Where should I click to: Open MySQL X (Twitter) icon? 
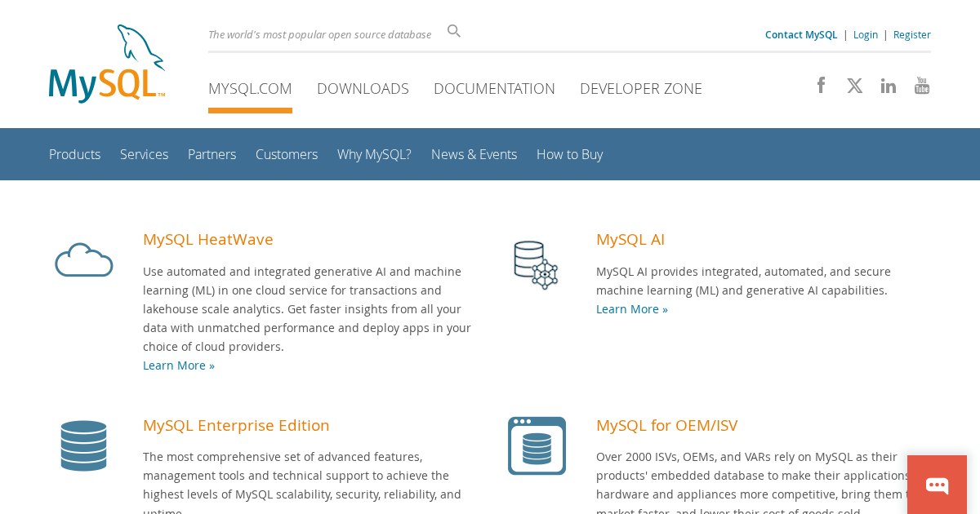point(855,86)
